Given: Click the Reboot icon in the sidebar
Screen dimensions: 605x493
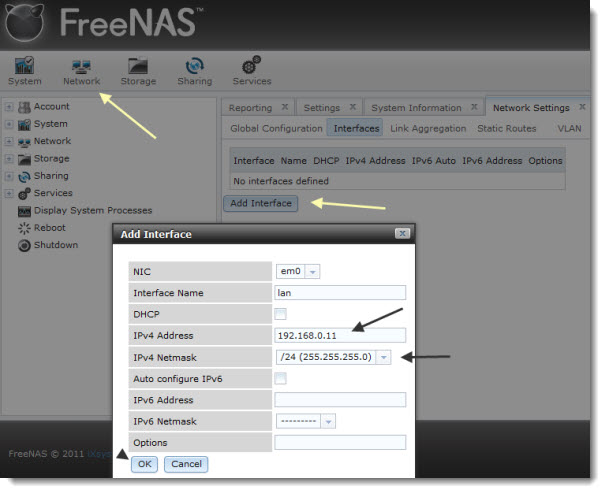Looking at the screenshot, I should tap(24, 228).
